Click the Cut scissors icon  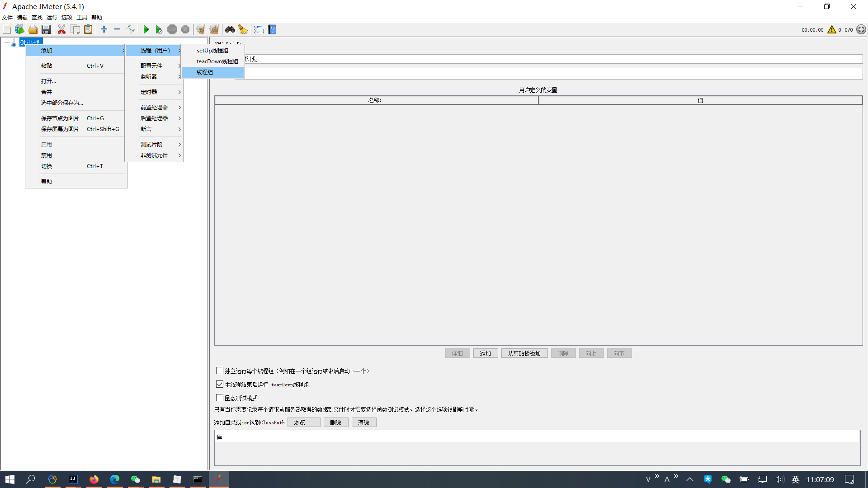[62, 29]
